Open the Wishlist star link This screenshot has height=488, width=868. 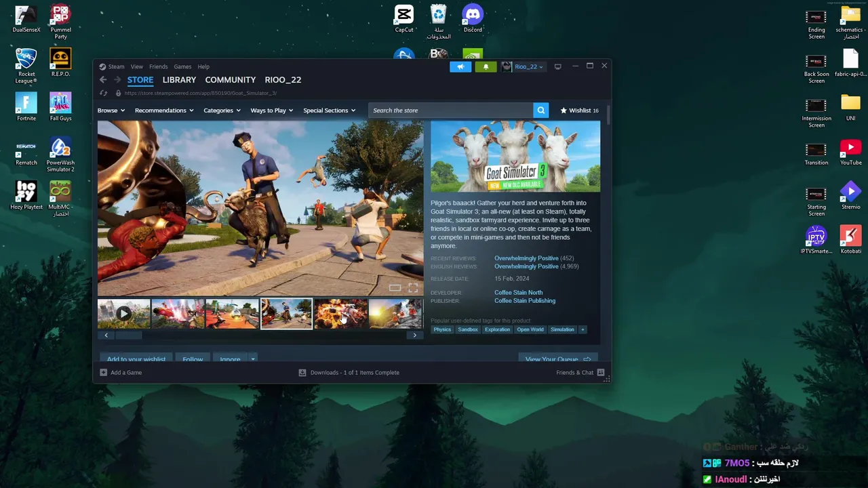(579, 110)
